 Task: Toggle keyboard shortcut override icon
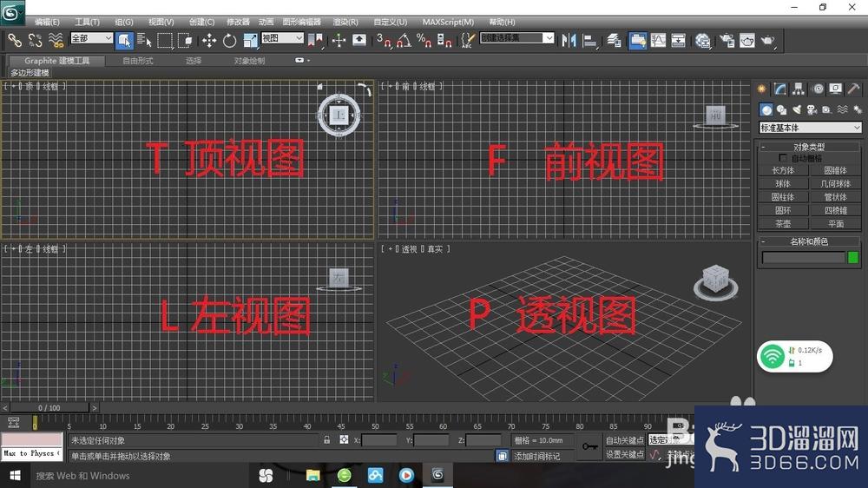[x=359, y=40]
